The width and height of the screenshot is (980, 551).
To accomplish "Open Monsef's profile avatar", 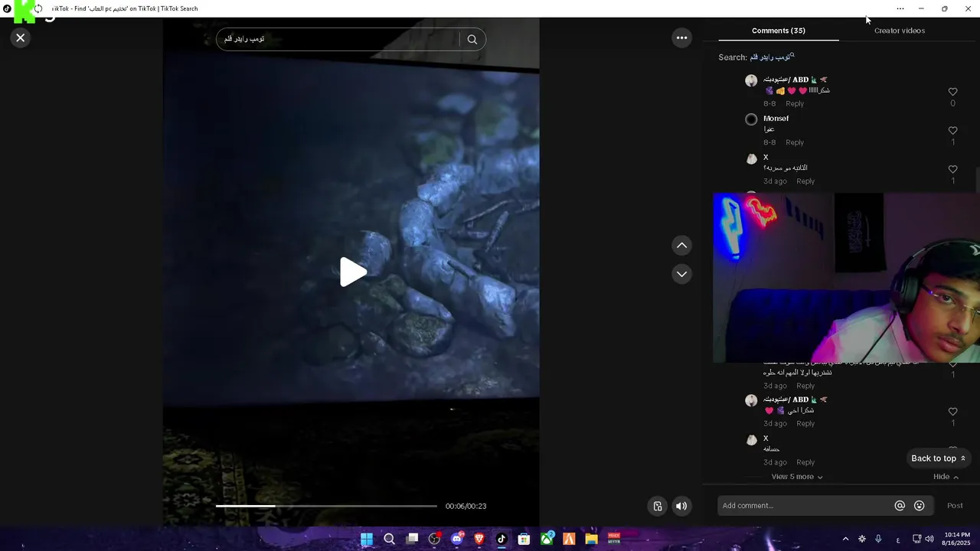I will coord(751,119).
